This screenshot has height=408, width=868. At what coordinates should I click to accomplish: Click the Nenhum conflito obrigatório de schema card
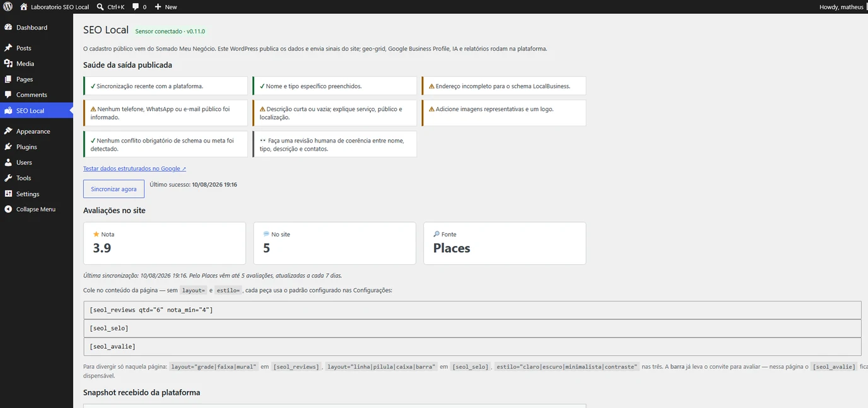pyautogui.click(x=165, y=144)
